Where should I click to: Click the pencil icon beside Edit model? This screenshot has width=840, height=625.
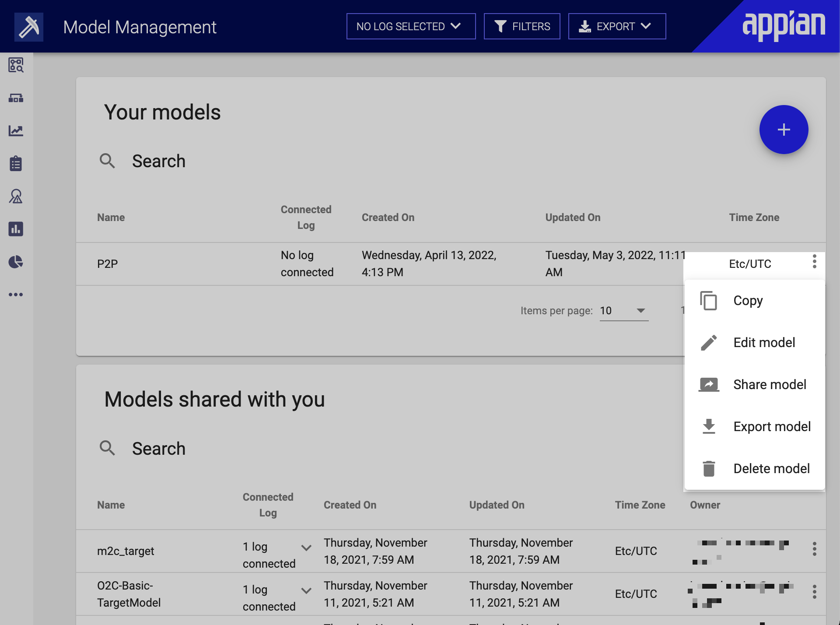709,343
